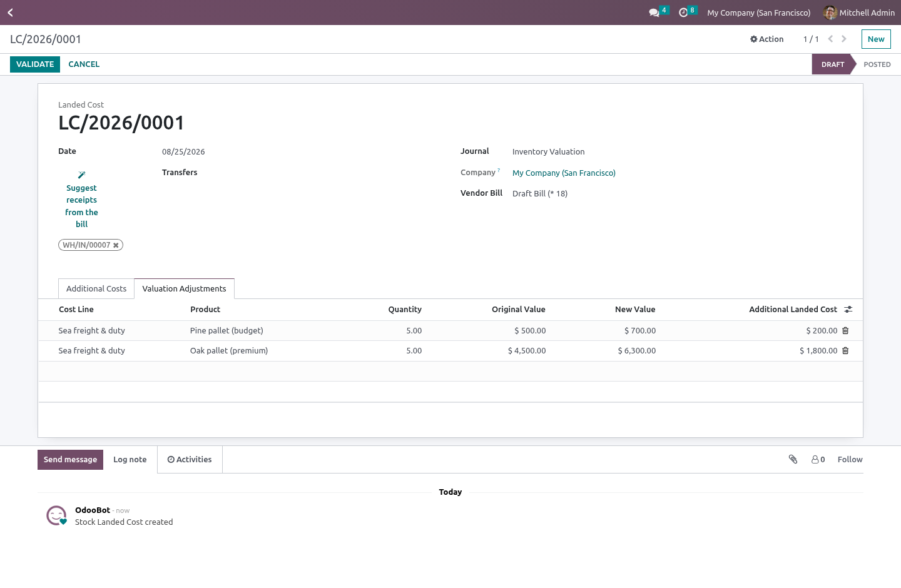Click the Vendor Bill field Draft Bill

coord(540,193)
